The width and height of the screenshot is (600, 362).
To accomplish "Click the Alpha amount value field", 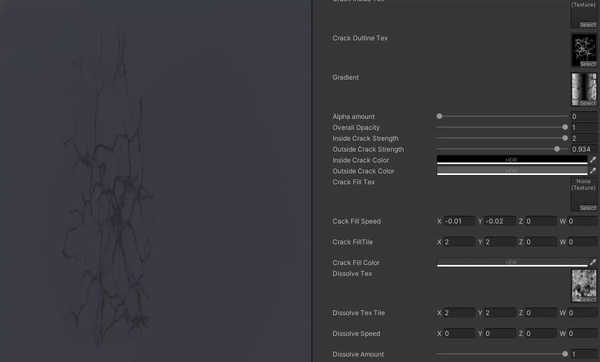I will pos(584,116).
